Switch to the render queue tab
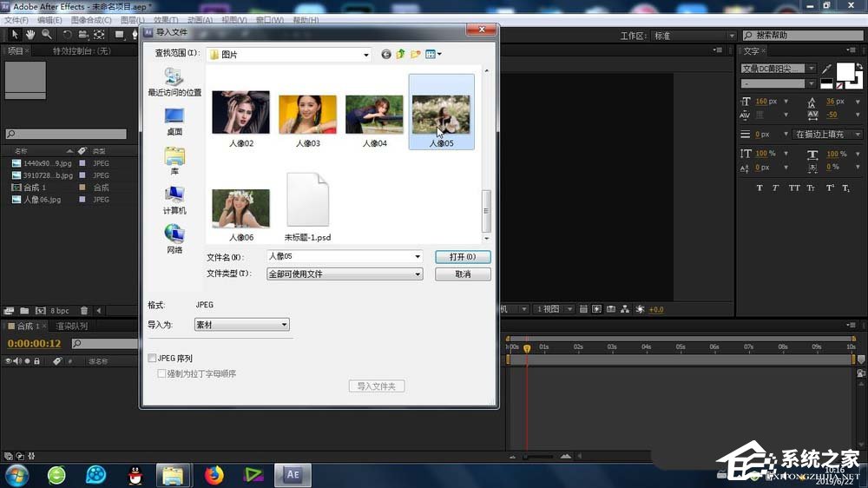The height and width of the screenshot is (488, 868). [x=71, y=326]
